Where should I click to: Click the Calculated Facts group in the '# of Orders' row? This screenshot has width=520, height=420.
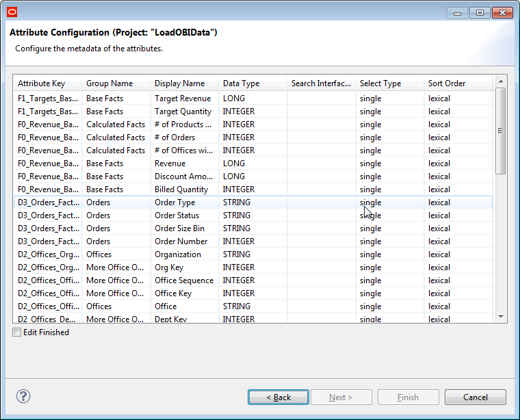[x=116, y=137]
